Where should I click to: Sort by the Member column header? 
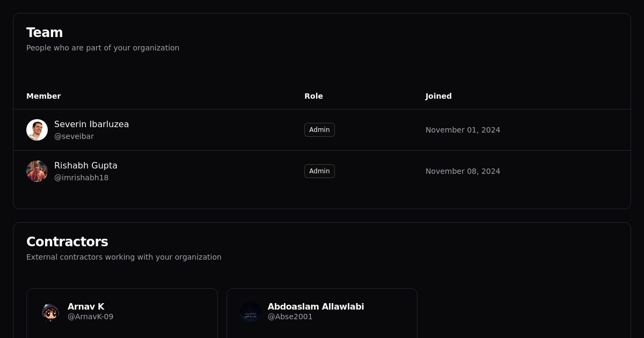43,96
